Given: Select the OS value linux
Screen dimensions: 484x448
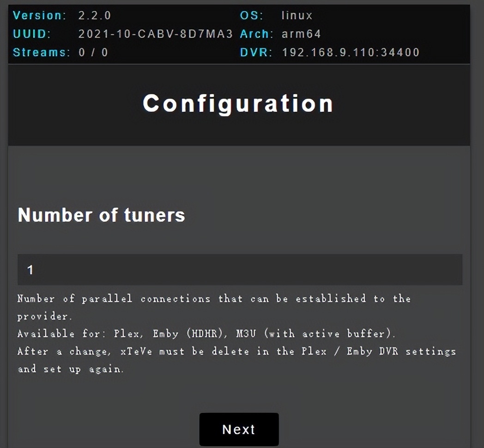Looking at the screenshot, I should [297, 15].
